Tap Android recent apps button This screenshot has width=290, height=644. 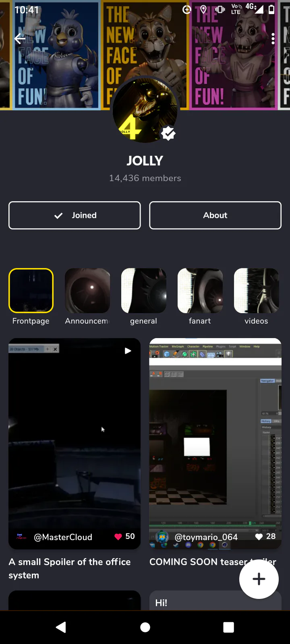[x=229, y=627]
